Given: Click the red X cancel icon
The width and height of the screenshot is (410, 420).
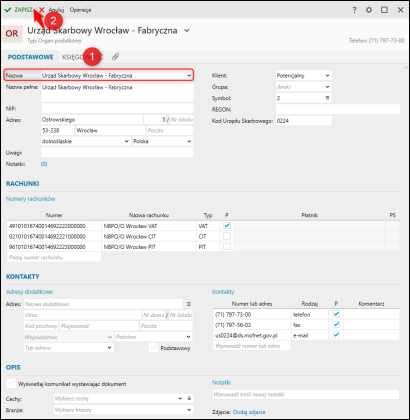Looking at the screenshot, I should pyautogui.click(x=42, y=10).
